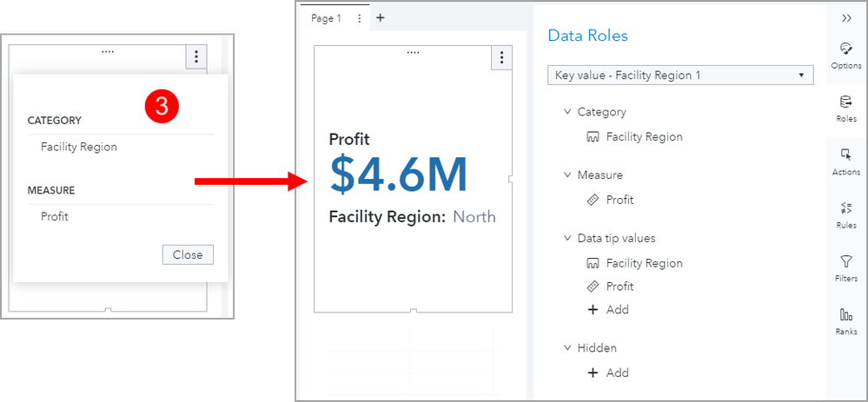868x402 pixels.
Task: Open key value object's three-dot menu
Action: pyautogui.click(x=500, y=57)
